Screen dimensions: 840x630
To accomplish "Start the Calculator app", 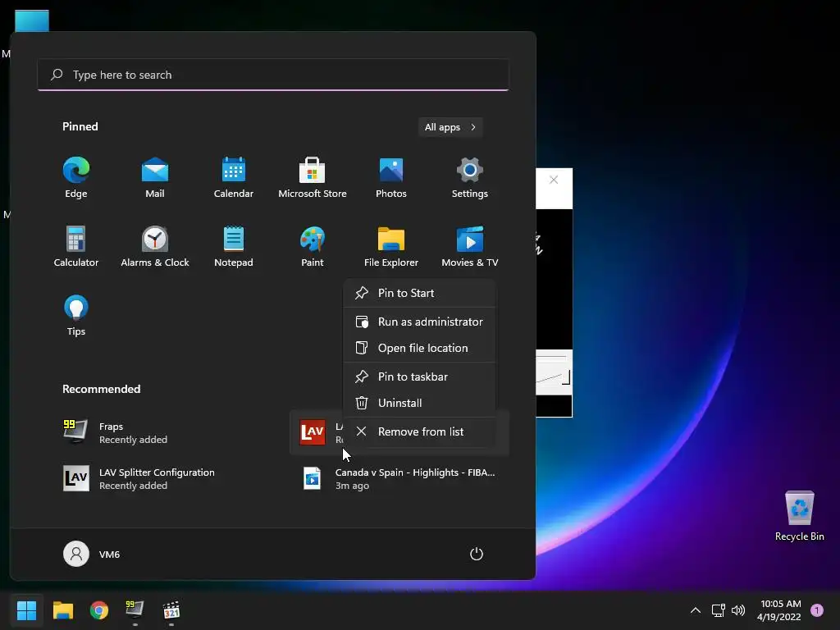I will (76, 246).
